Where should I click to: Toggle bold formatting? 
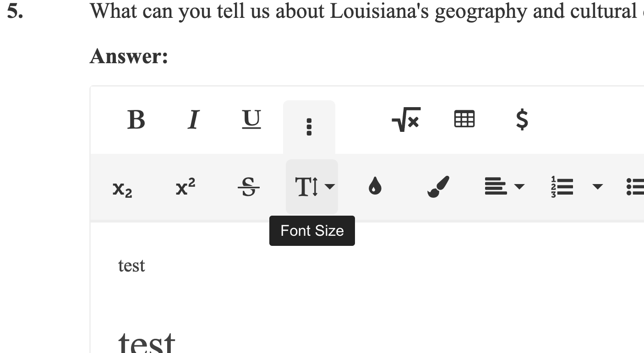click(x=136, y=120)
